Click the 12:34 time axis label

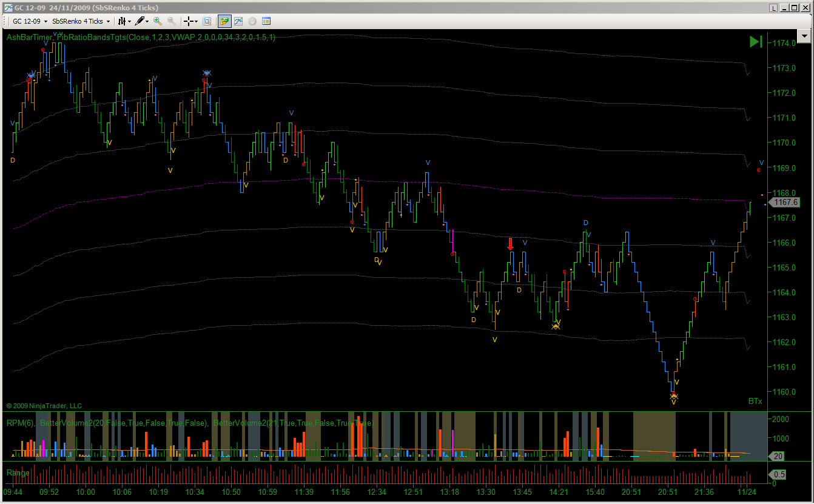pos(377,492)
